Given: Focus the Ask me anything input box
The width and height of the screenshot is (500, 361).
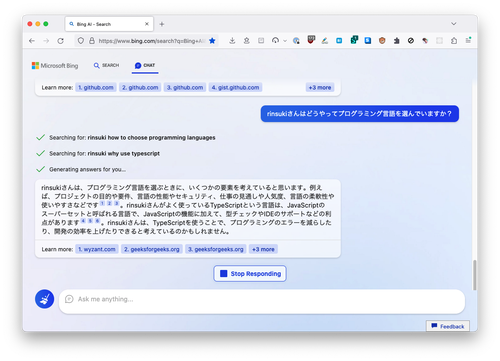Looking at the screenshot, I should coord(262,301).
